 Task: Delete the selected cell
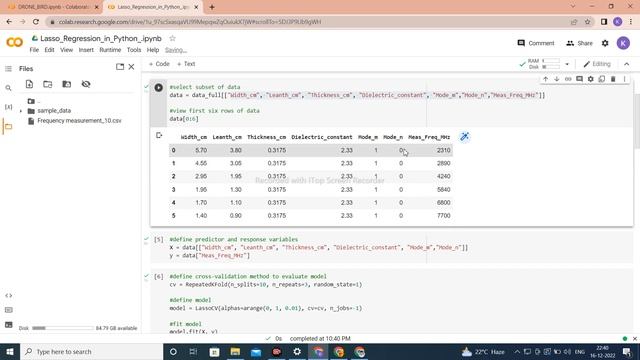pos(613,79)
